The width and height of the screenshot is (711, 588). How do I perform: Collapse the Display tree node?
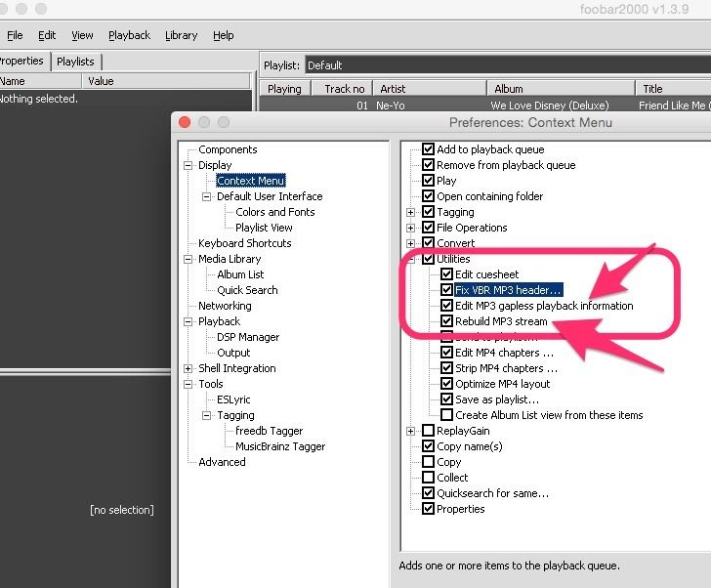pyautogui.click(x=188, y=165)
